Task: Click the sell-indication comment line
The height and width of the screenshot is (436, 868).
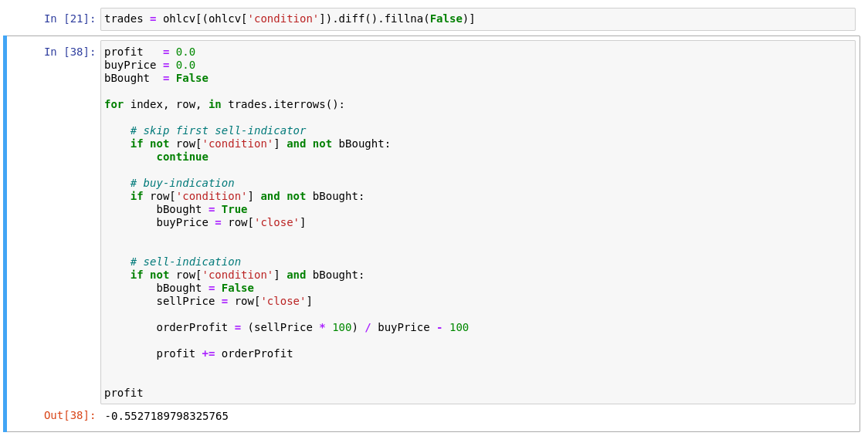Action: 186,262
